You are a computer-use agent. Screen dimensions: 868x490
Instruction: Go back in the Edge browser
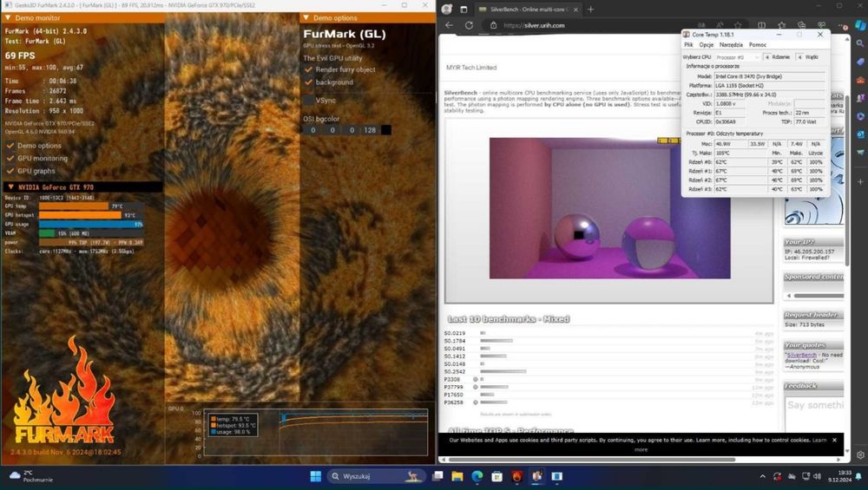point(449,25)
